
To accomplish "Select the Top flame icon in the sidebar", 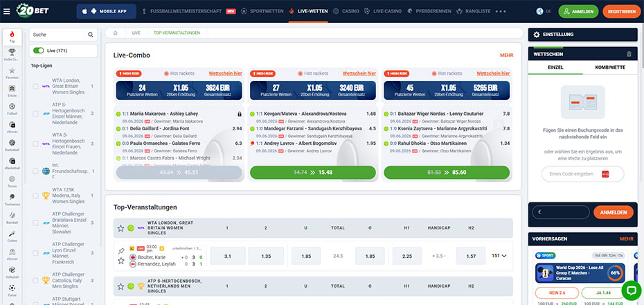I will coord(12,36).
